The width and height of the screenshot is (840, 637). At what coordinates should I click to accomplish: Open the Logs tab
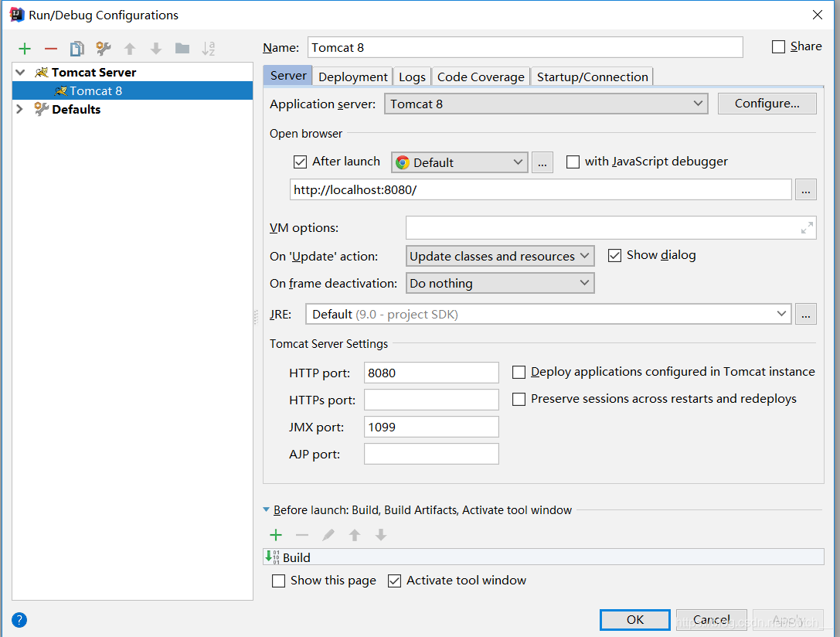click(x=412, y=77)
